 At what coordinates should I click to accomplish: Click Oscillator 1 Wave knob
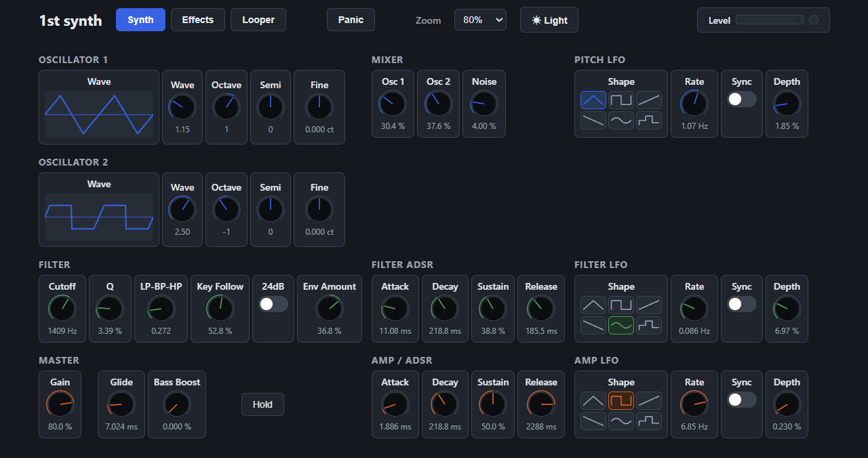182,107
